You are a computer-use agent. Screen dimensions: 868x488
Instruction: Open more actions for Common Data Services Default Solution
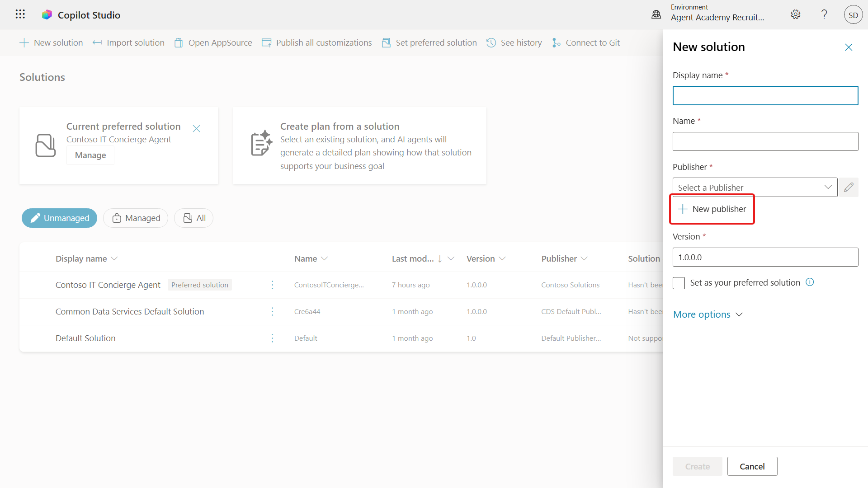pyautogui.click(x=272, y=311)
